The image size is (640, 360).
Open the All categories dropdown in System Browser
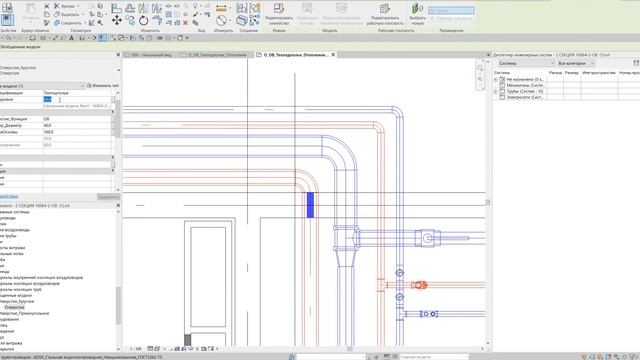(576, 64)
